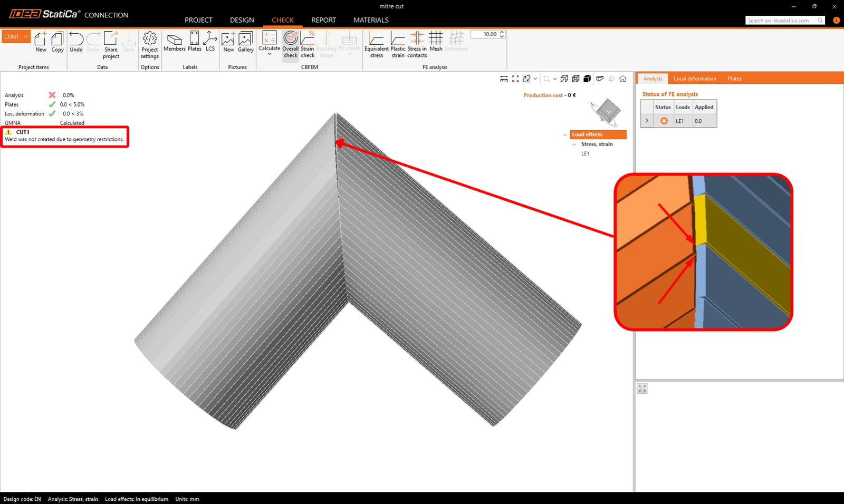Toggle solid view cube icon
Screen dimensions: 844x504
tap(587, 79)
